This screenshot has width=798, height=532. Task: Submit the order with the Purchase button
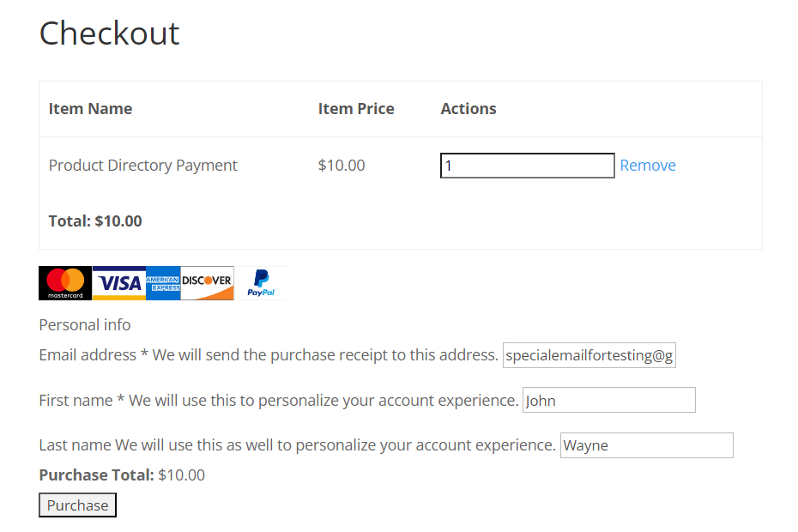coord(77,505)
